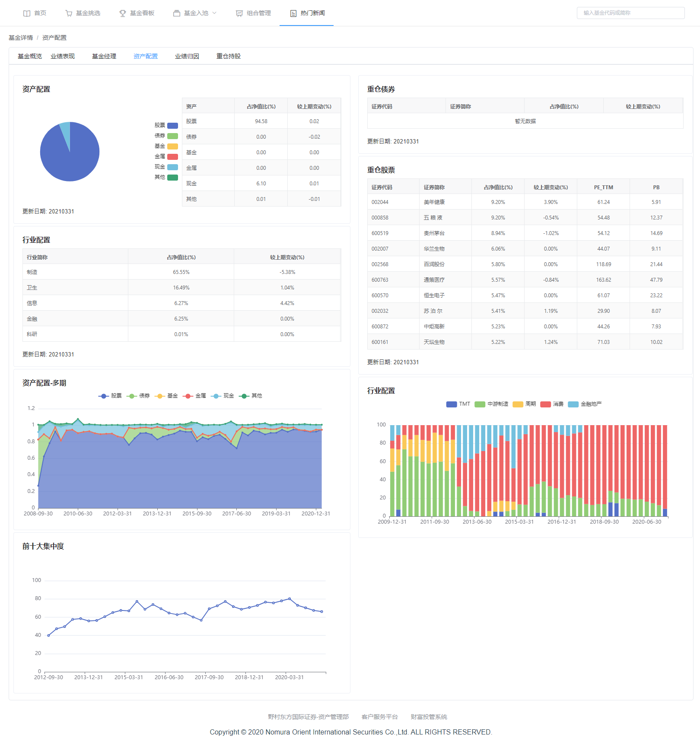Toggle 金属 series in 资产配置-多期 legend

tap(194, 396)
